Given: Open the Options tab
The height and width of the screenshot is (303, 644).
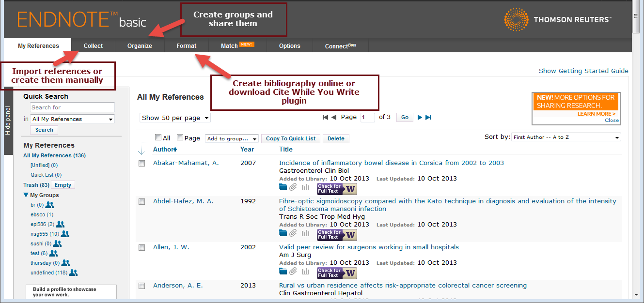Looking at the screenshot, I should [290, 46].
